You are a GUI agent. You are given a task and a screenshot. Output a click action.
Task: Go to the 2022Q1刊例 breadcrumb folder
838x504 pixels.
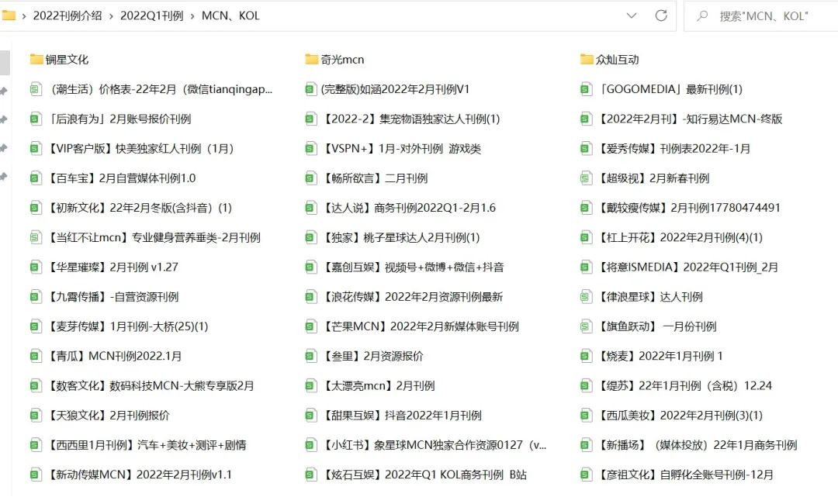(x=152, y=16)
